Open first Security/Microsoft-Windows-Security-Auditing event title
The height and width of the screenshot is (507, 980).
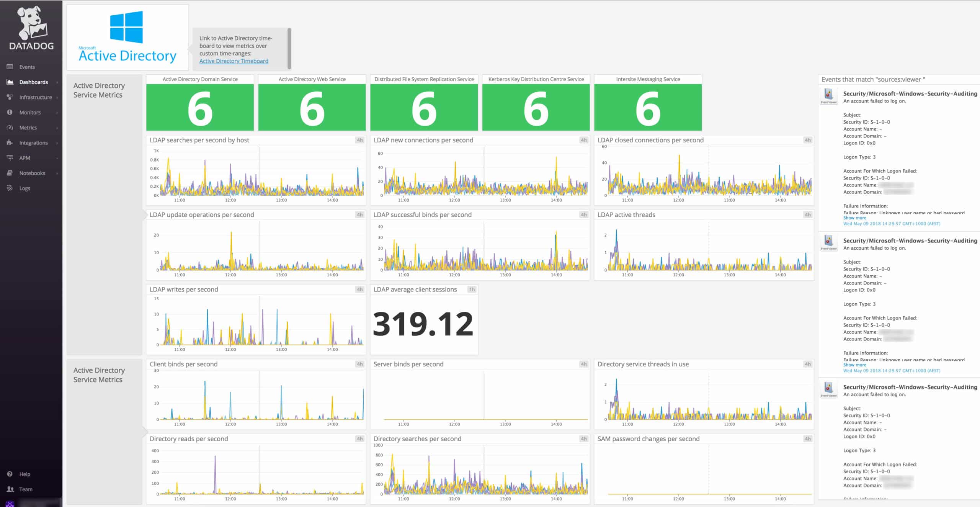click(x=910, y=93)
